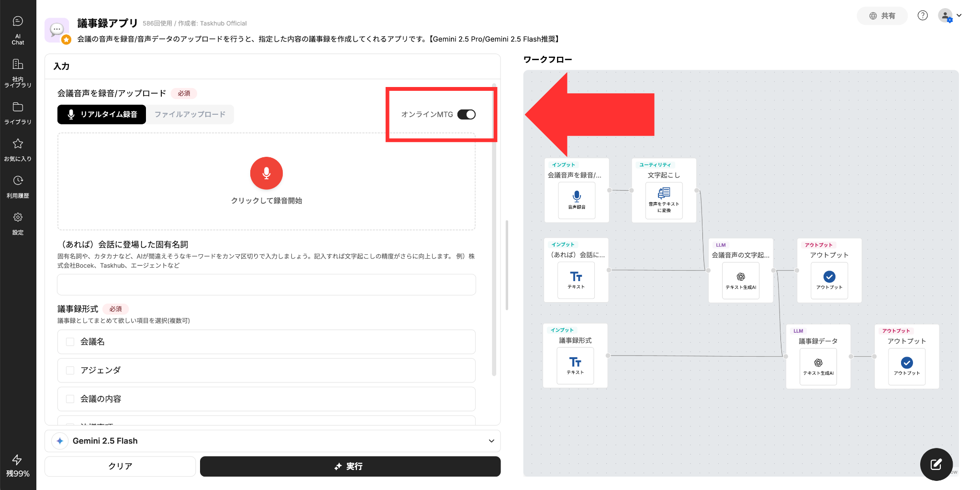Viewport: 980px width, 490px height.
Task: Click the floating edit pencil button
Action: pos(936,464)
